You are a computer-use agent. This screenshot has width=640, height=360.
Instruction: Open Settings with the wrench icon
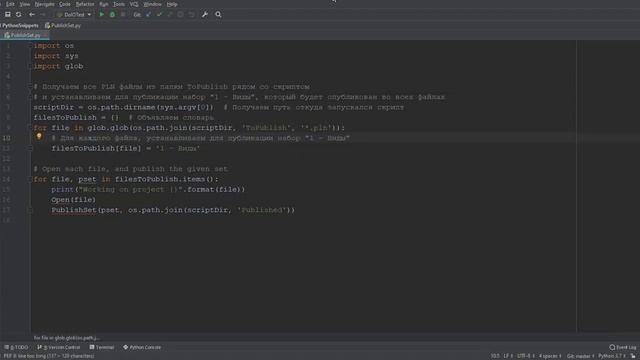205,14
